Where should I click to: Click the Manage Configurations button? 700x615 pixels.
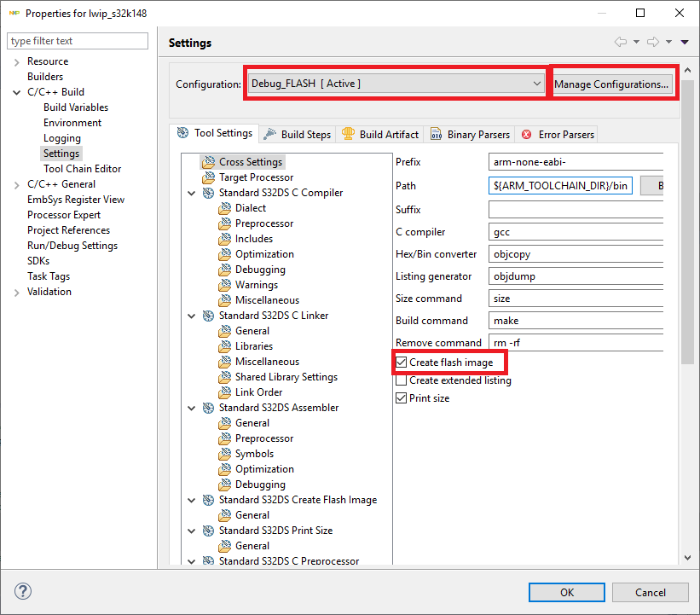pos(611,84)
